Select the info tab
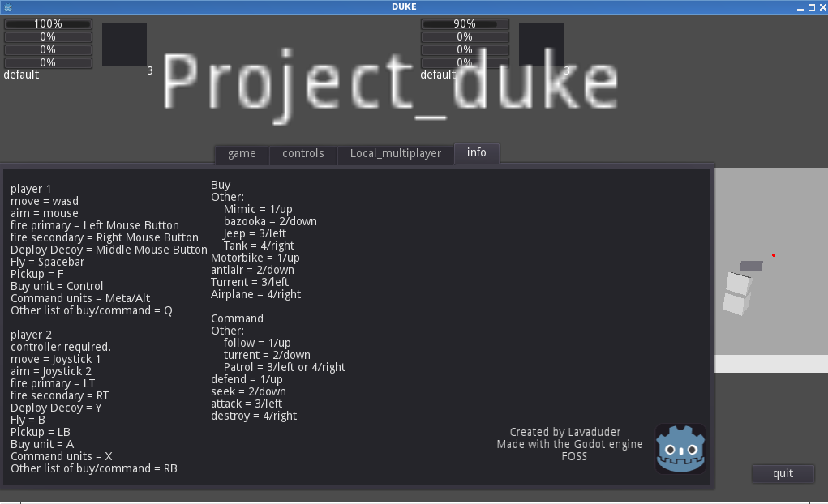The image size is (828, 504). pyautogui.click(x=477, y=152)
